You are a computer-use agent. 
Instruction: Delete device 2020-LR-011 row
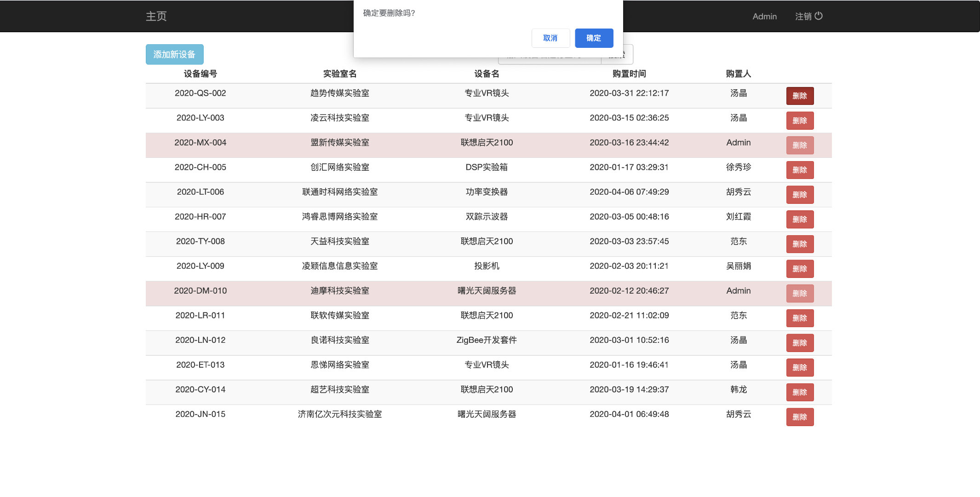coord(800,318)
